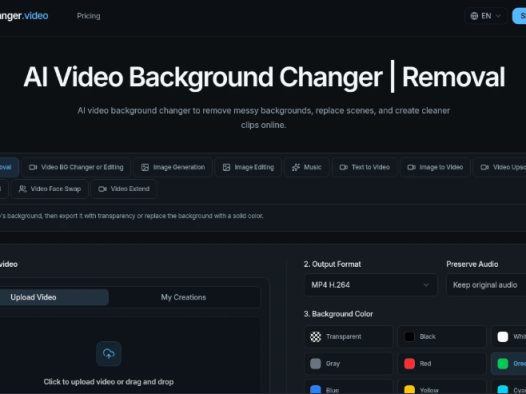The image size is (526, 394).
Task: Click the '3. Background Color' label
Action: click(338, 314)
